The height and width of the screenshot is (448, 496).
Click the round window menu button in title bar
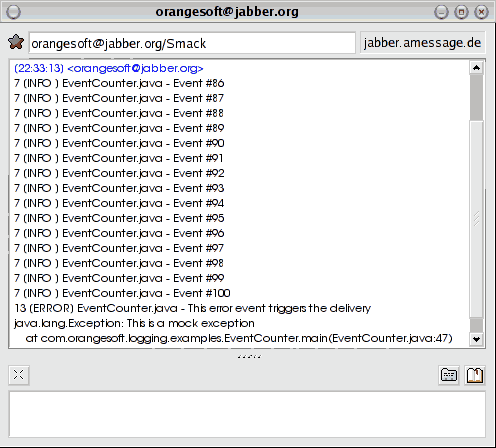[x=13, y=12]
